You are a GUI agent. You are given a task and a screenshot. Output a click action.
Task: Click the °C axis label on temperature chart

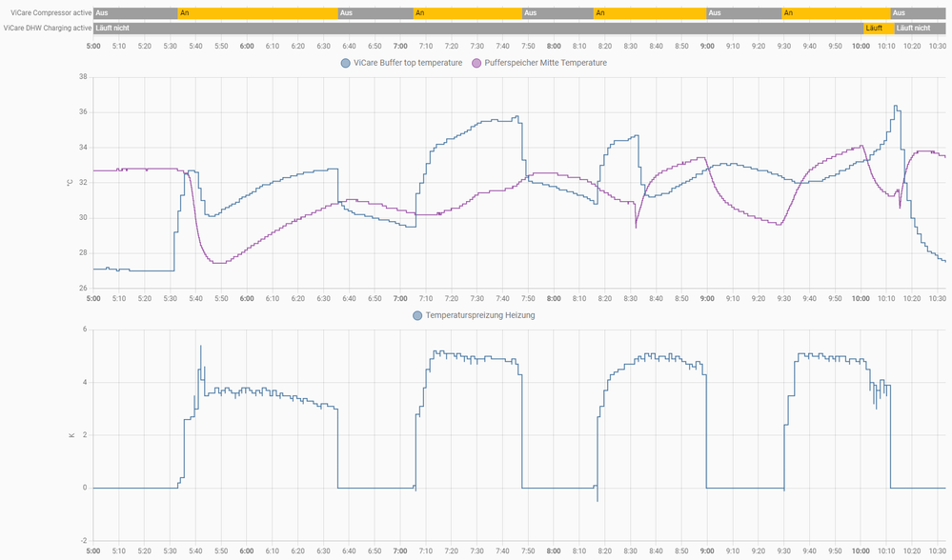pyautogui.click(x=70, y=182)
